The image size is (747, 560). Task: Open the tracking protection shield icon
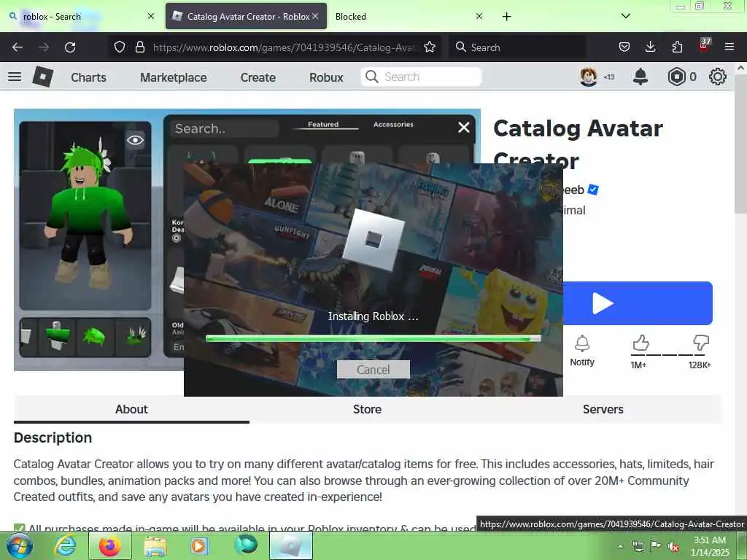[120, 47]
